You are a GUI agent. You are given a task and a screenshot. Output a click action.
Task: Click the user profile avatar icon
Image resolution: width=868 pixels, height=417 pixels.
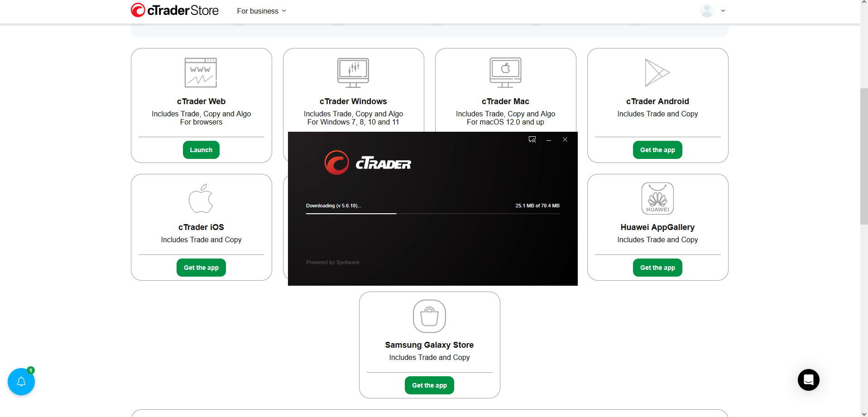click(706, 10)
